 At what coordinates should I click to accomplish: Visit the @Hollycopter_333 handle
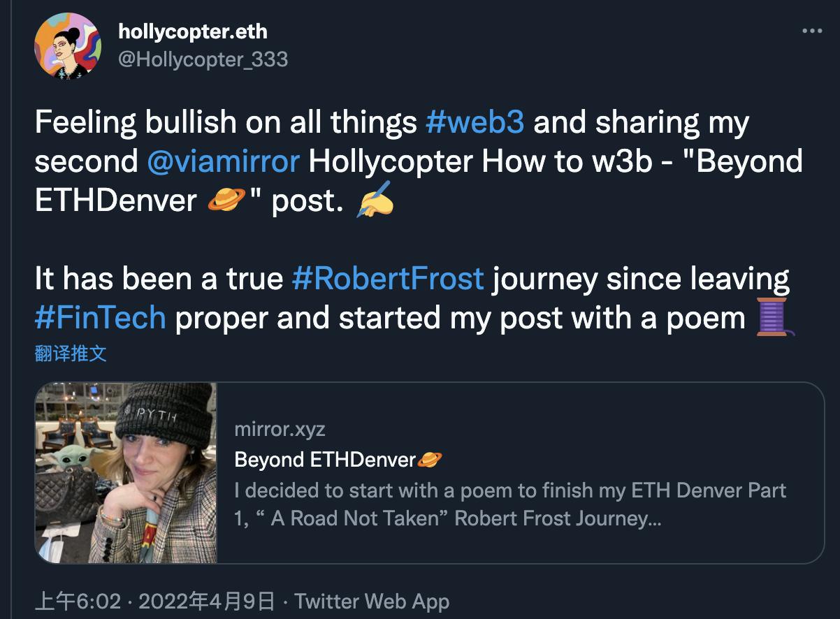[x=203, y=59]
